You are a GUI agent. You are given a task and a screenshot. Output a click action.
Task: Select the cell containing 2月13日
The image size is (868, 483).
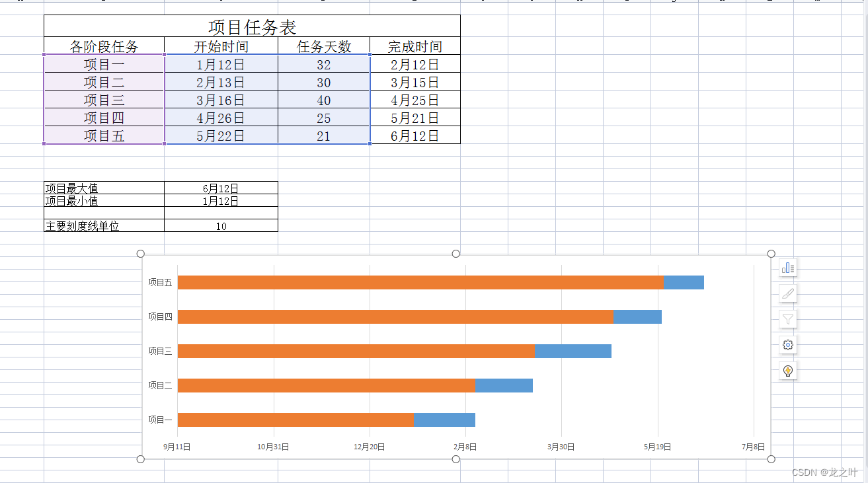(221, 82)
